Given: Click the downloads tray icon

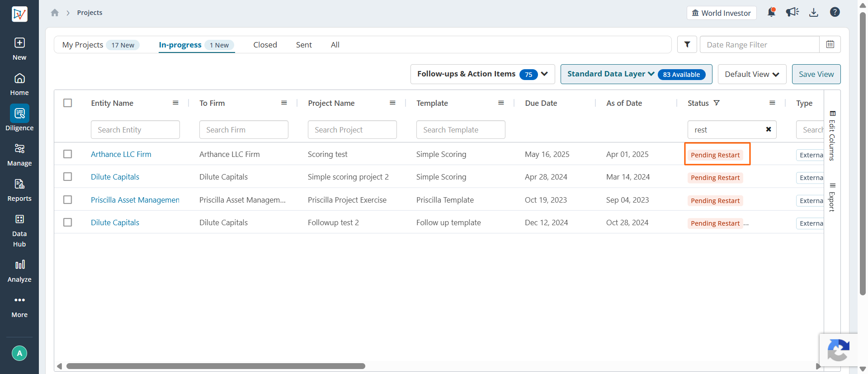Looking at the screenshot, I should [x=814, y=12].
